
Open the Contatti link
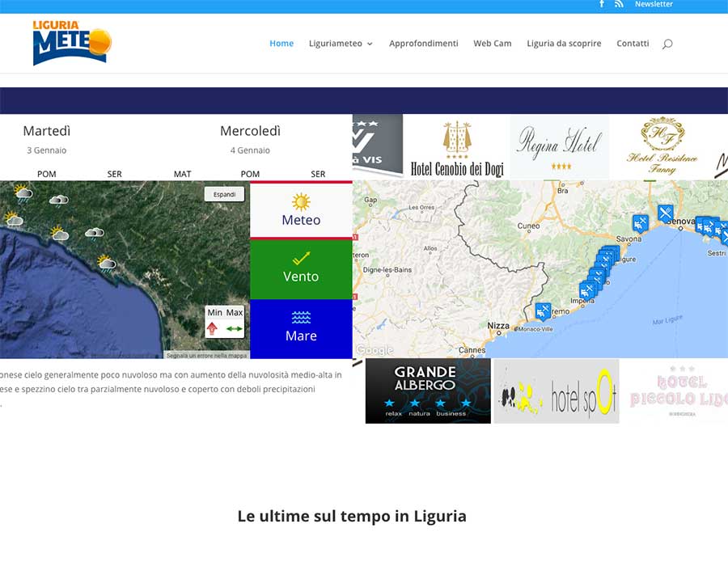pyautogui.click(x=633, y=44)
